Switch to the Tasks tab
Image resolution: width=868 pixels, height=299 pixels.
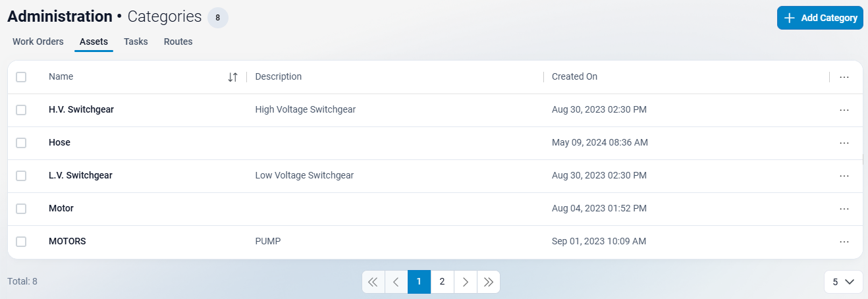click(136, 41)
